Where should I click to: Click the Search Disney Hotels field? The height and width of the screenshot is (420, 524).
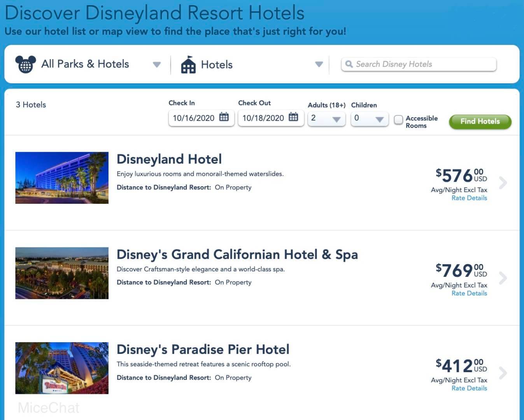[419, 64]
